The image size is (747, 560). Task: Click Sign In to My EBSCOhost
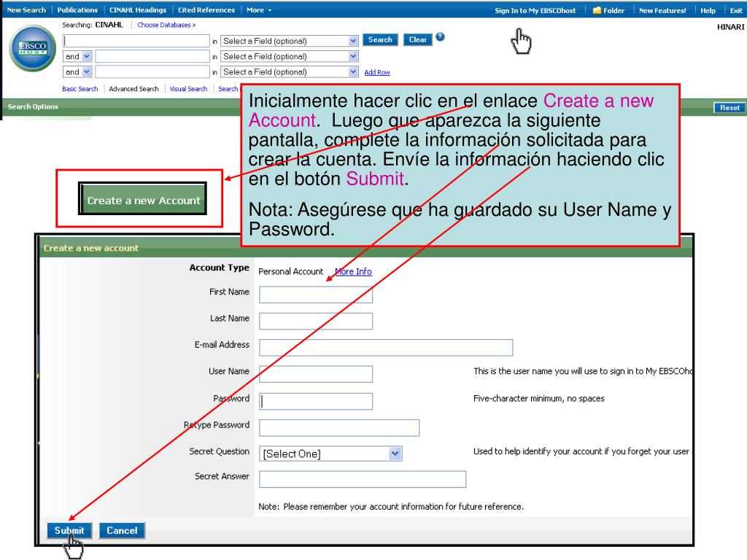[x=535, y=10]
